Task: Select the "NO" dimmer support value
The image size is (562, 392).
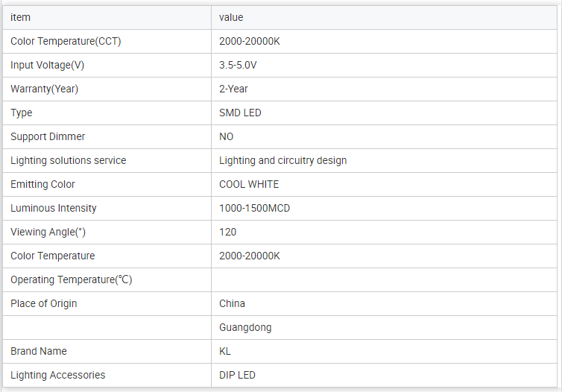Action: (226, 136)
